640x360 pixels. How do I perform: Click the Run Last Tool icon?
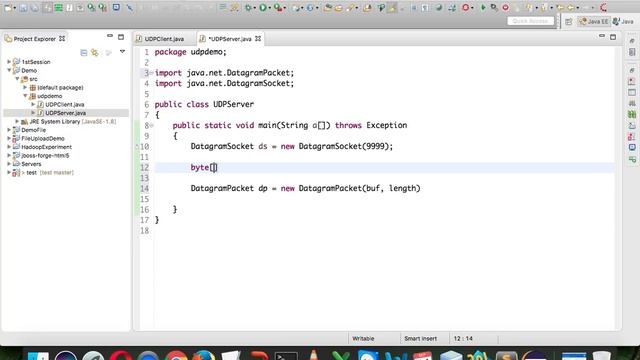278,7
